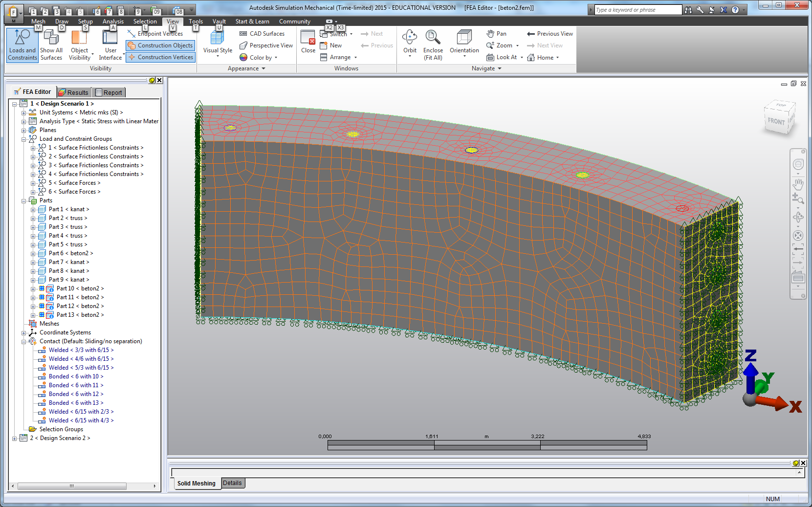The width and height of the screenshot is (812, 507).
Task: Click FRONT face of the ViewCube
Action: click(776, 121)
